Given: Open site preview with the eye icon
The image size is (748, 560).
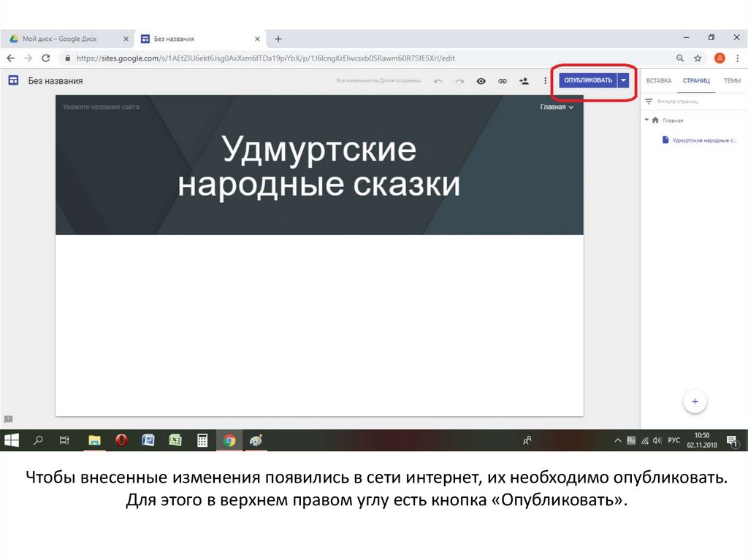Looking at the screenshot, I should pos(481,81).
